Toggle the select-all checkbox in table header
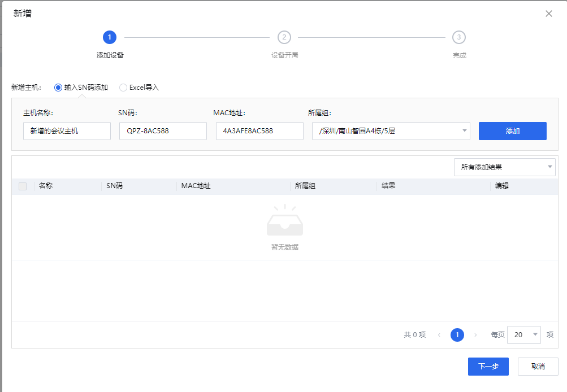 [23, 186]
